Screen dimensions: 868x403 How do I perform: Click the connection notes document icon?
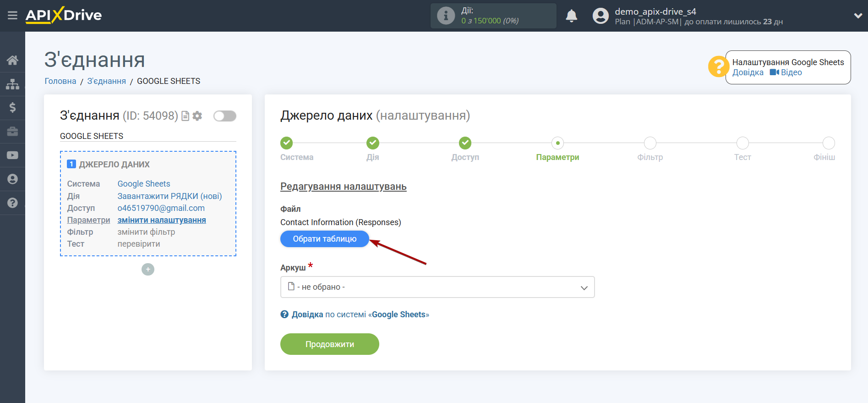coord(186,116)
